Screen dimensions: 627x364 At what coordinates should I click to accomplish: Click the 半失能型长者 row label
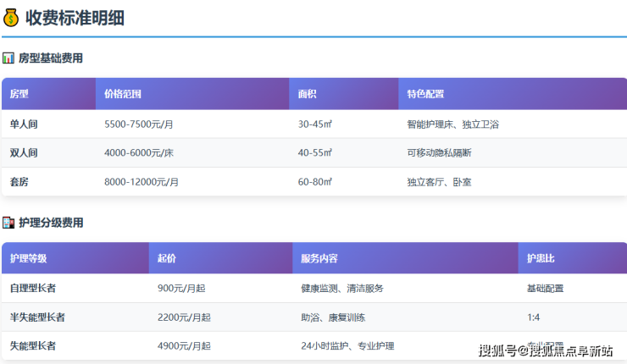(x=37, y=317)
